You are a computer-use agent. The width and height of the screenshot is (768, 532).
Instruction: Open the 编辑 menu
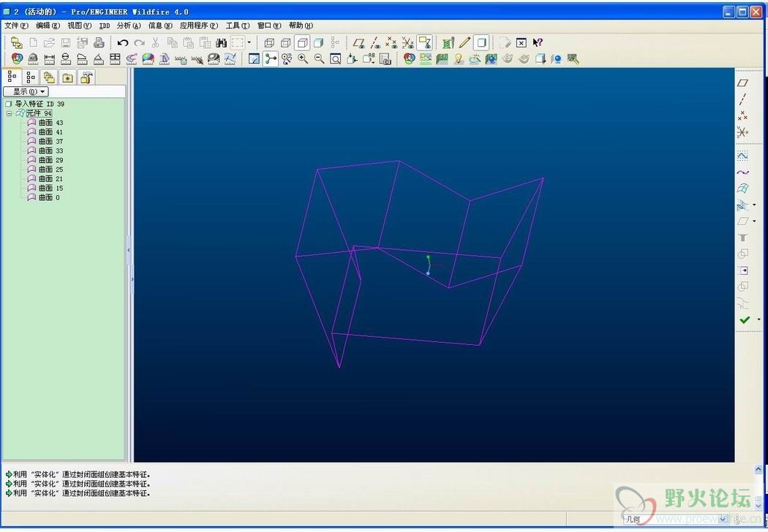tap(48, 26)
